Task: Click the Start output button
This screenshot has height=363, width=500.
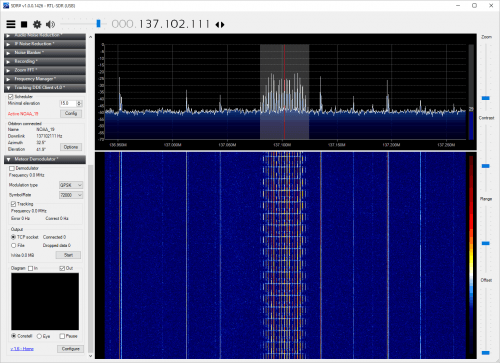Action: tap(68, 255)
